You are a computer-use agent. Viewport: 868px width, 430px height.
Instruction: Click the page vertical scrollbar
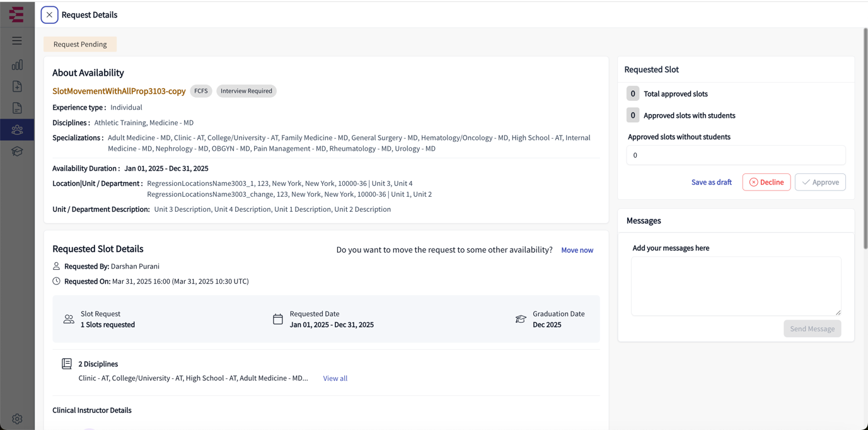coord(865,139)
